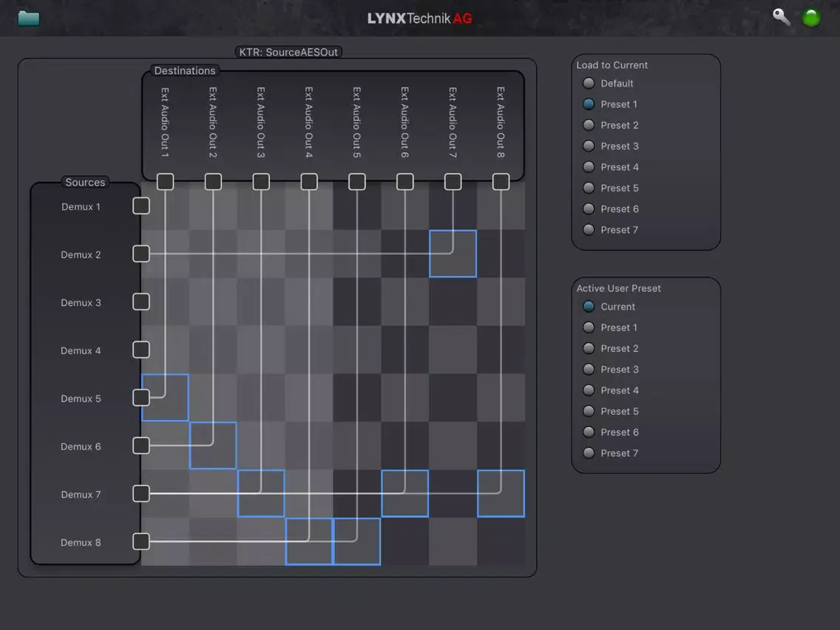Viewport: 840px width, 630px height.
Task: Open the folder icon in the header
Action: pos(28,18)
